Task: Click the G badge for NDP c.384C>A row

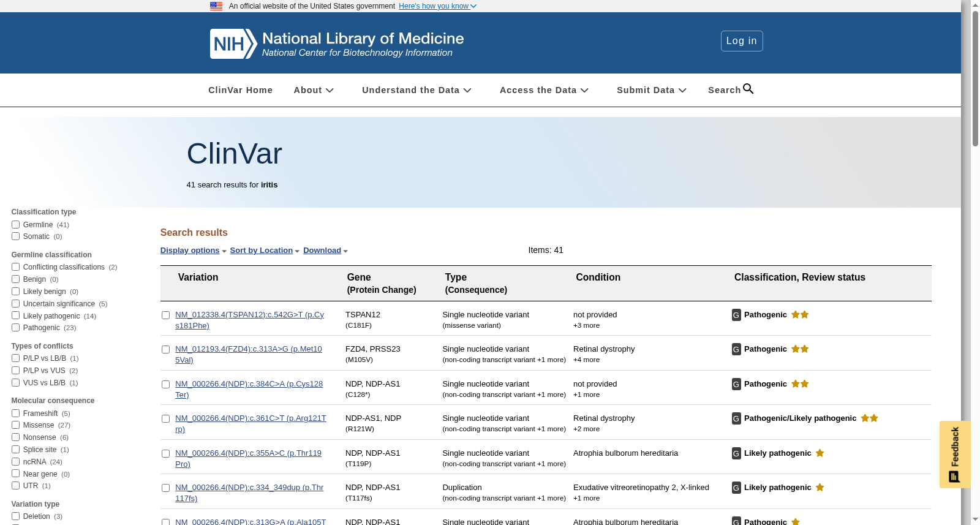Action: (x=736, y=384)
